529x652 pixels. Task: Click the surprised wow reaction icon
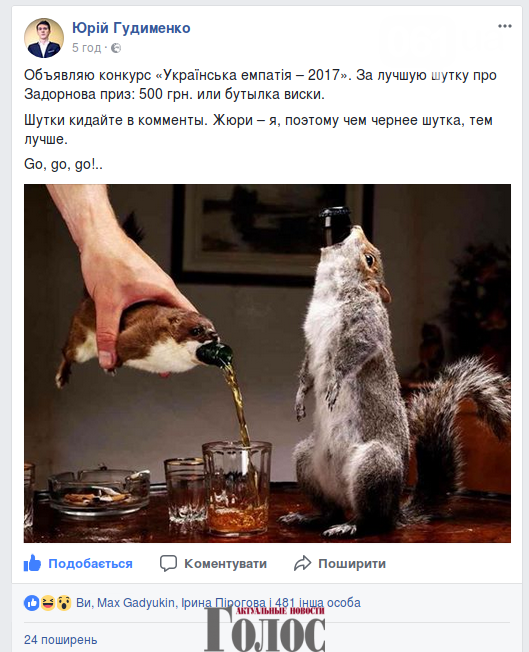click(x=64, y=603)
